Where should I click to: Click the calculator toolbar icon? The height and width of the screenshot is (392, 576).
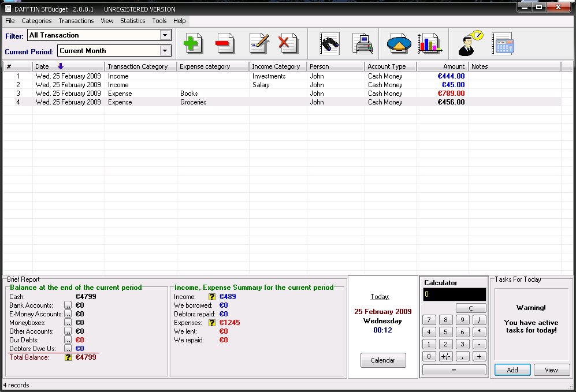coord(503,44)
